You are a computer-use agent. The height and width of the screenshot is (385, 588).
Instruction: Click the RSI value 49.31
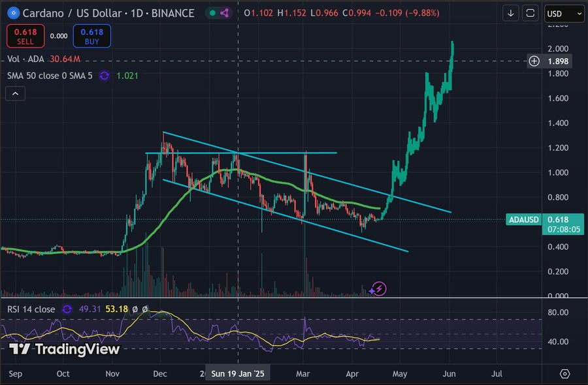[x=90, y=309]
